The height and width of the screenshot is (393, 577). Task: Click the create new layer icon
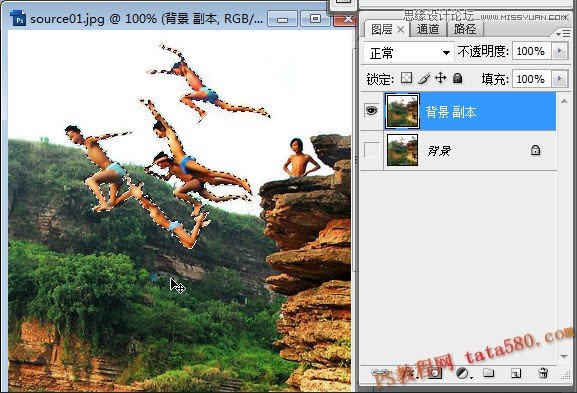click(x=516, y=373)
